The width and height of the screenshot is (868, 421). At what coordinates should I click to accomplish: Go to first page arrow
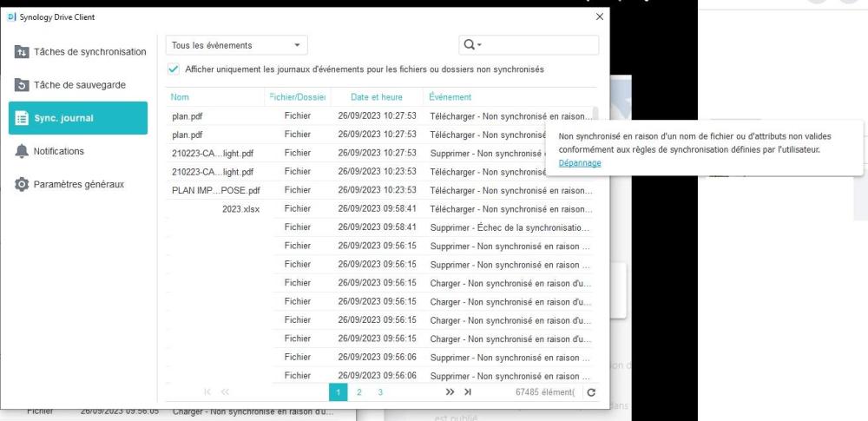click(x=207, y=392)
